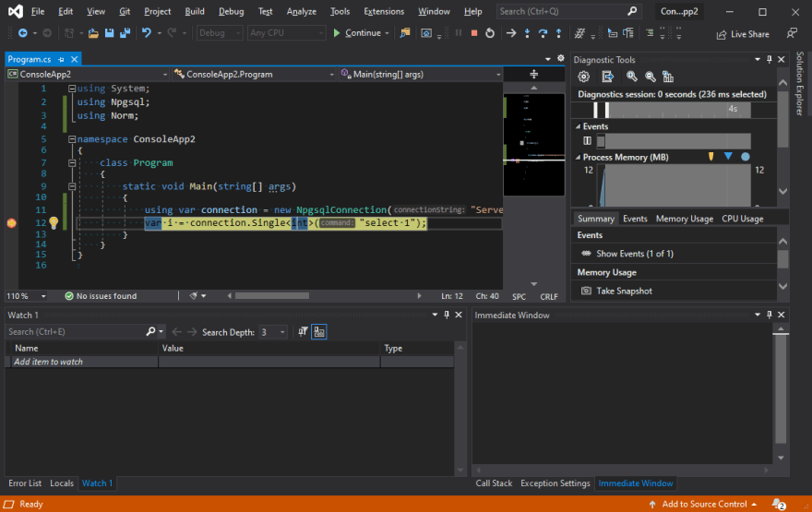Image resolution: width=812 pixels, height=512 pixels.
Task: Open the Analyze menu
Action: (302, 11)
